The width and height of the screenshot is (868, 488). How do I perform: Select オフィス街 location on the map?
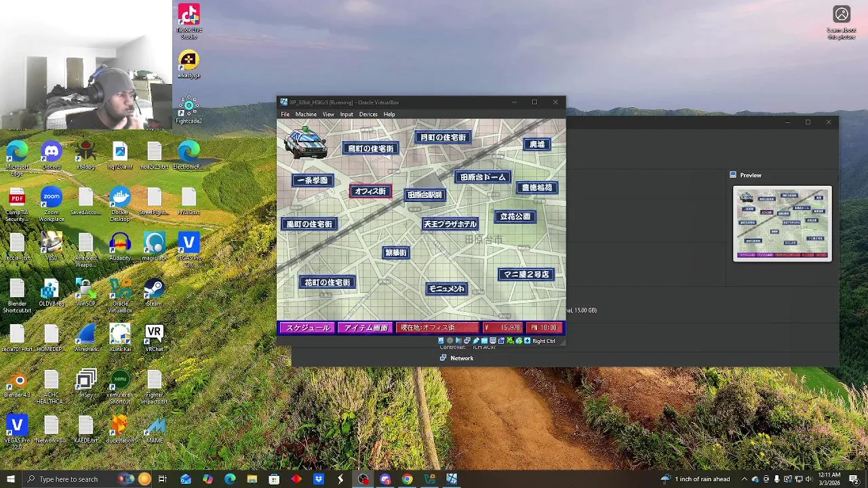pos(370,191)
